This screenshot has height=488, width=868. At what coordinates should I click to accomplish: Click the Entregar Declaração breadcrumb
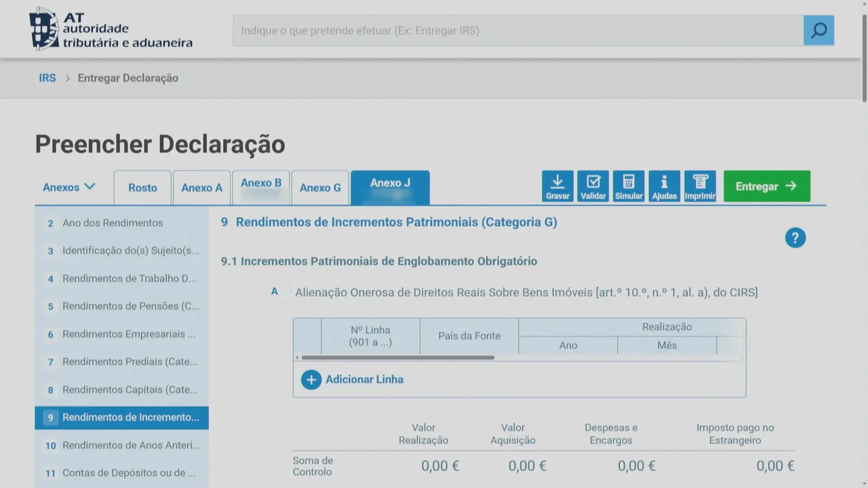coord(128,78)
